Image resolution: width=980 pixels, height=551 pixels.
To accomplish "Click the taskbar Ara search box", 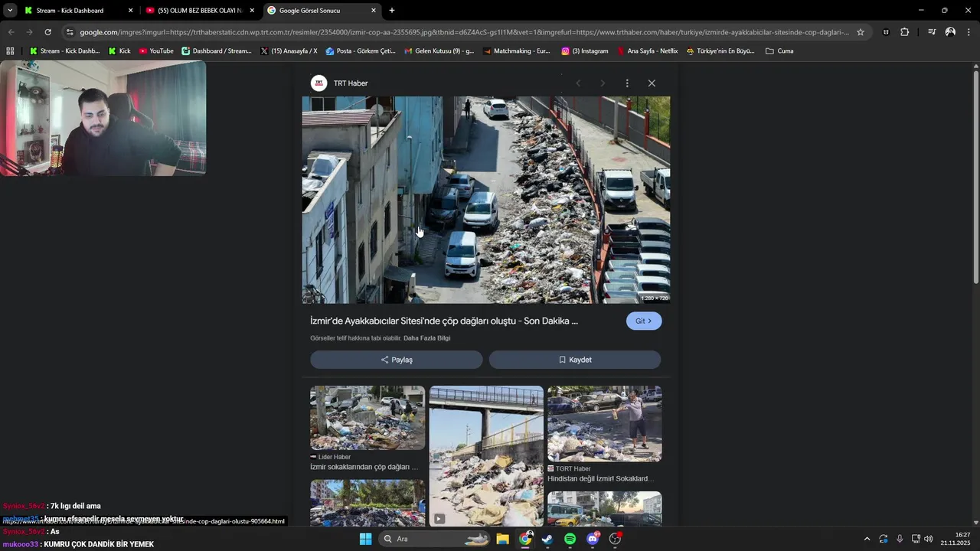I will click(x=435, y=539).
